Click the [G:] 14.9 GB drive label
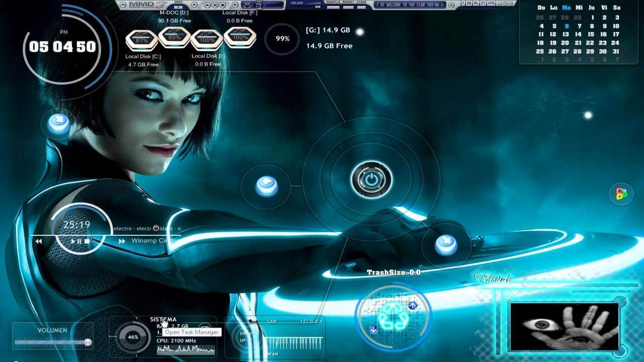Screen dimensions: 644x362 coord(328,30)
